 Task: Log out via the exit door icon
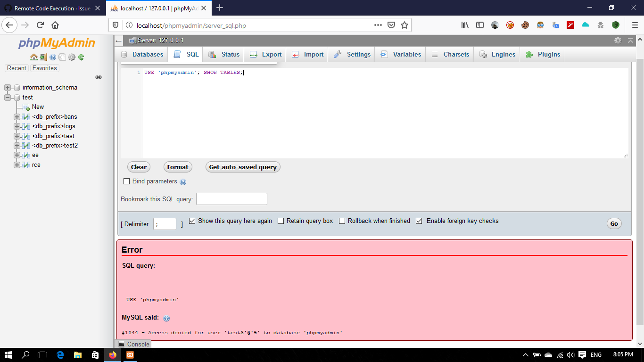[x=43, y=57]
